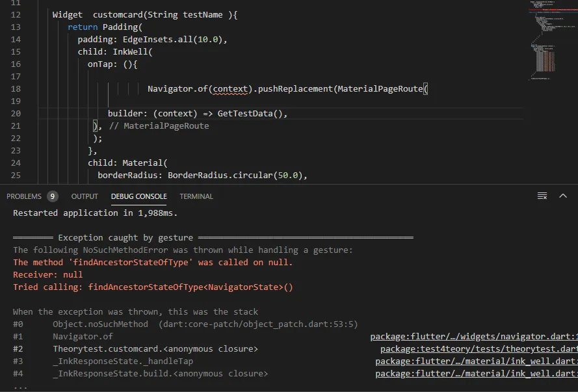Viewport: 578px width, 392px height.
Task: Open ink_well.dart link on stack frame #3
Action: pyautogui.click(x=477, y=361)
